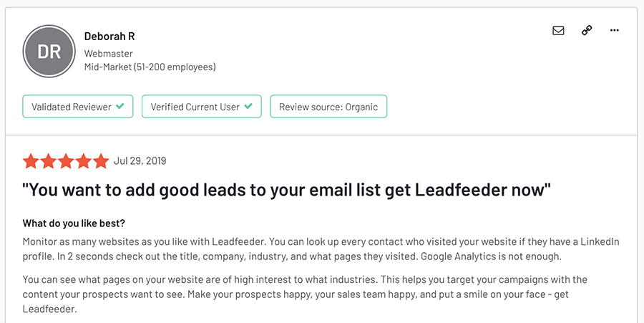Click the chain link share icon
644x323 pixels.
pos(587,31)
